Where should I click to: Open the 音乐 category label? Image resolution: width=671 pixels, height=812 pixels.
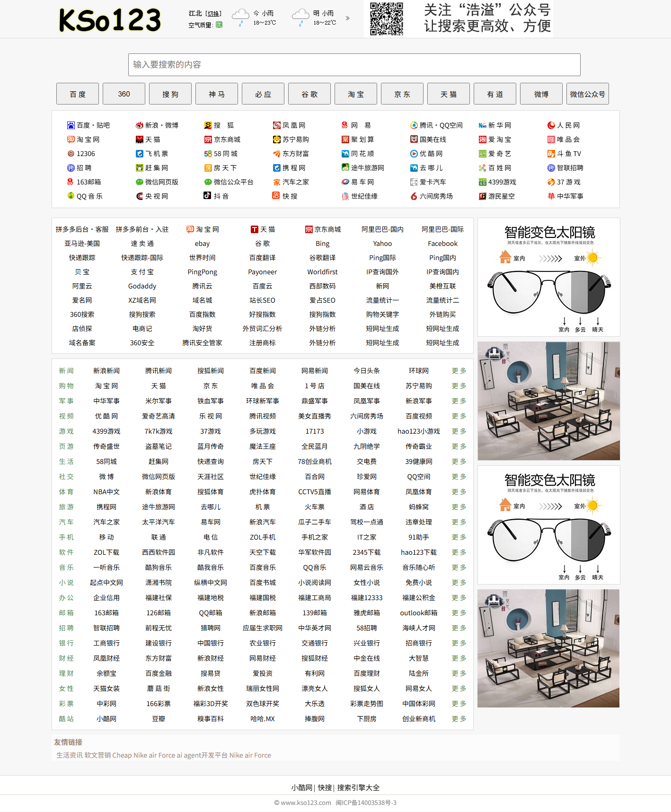pos(66,568)
